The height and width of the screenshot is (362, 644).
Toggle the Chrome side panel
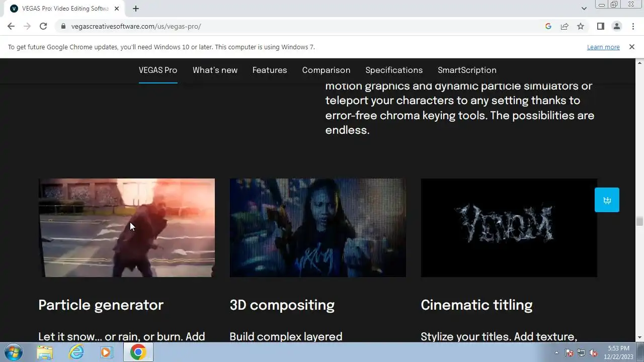click(x=600, y=26)
